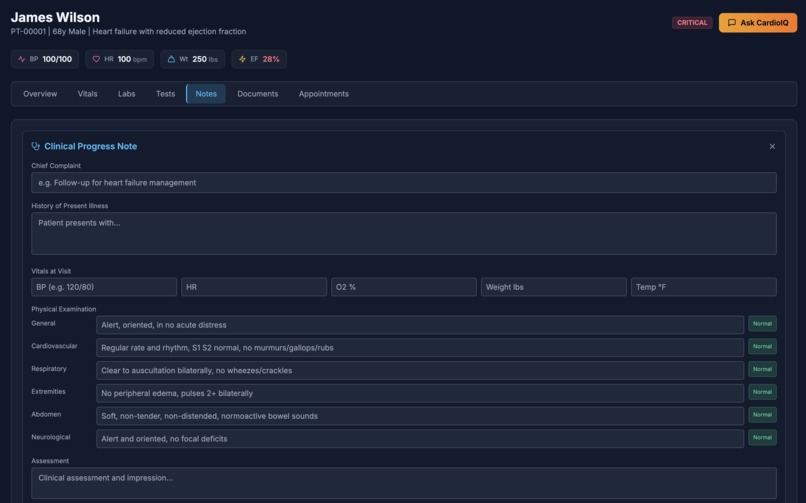Click the Chief Complaint input field
Image resolution: width=806 pixels, height=503 pixels.
point(404,183)
